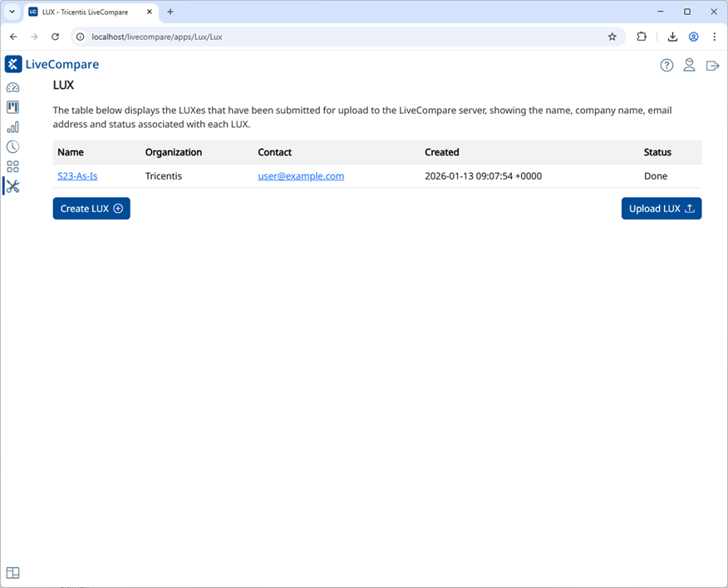728x588 pixels.
Task: Open the help question mark icon
Action: pos(667,66)
